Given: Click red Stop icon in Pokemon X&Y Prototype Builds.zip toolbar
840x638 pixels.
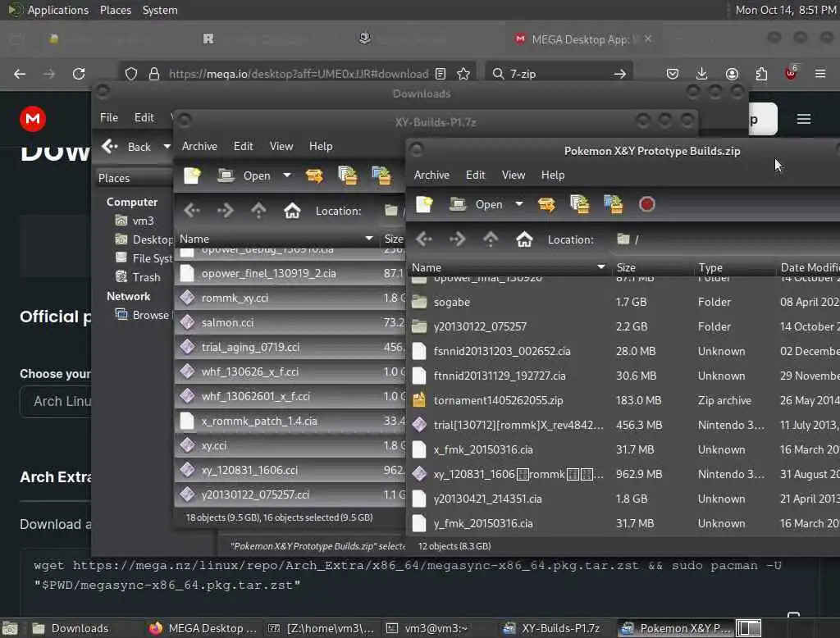Looking at the screenshot, I should [x=646, y=204].
